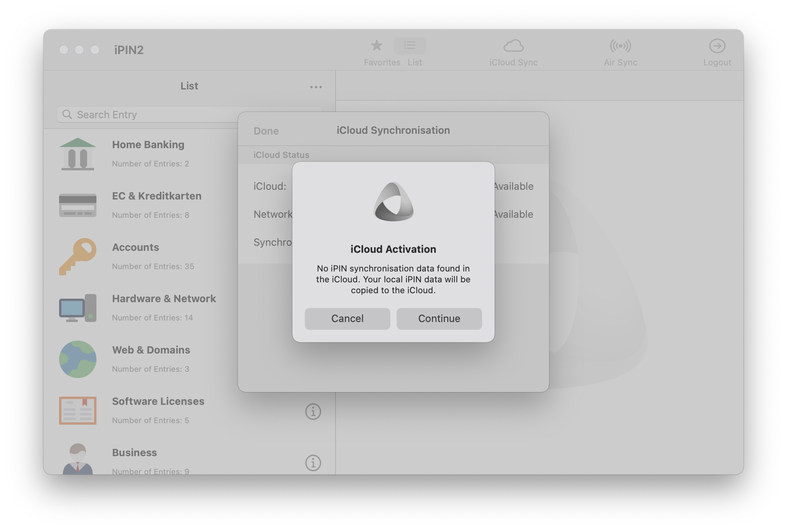Click the Hardware & Network computer icon
The height and width of the screenshot is (532, 787).
pos(77,308)
